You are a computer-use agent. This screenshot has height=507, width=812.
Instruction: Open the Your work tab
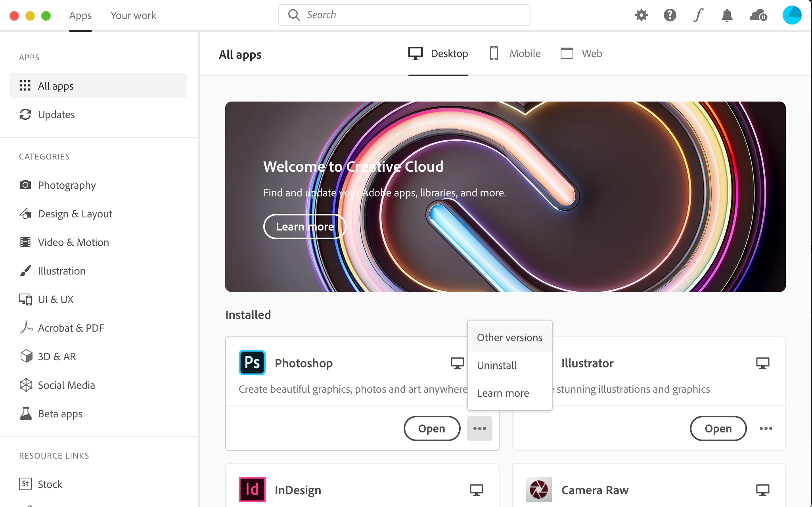click(133, 15)
